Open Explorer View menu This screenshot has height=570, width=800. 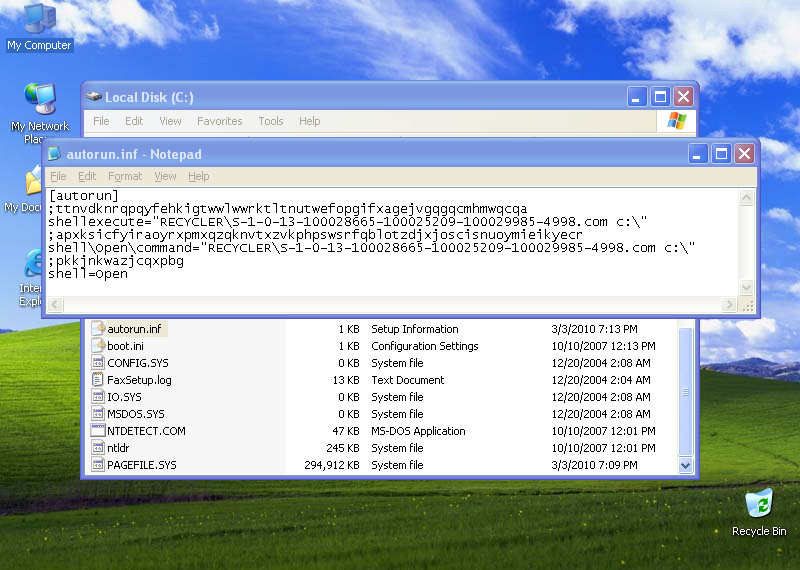170,121
